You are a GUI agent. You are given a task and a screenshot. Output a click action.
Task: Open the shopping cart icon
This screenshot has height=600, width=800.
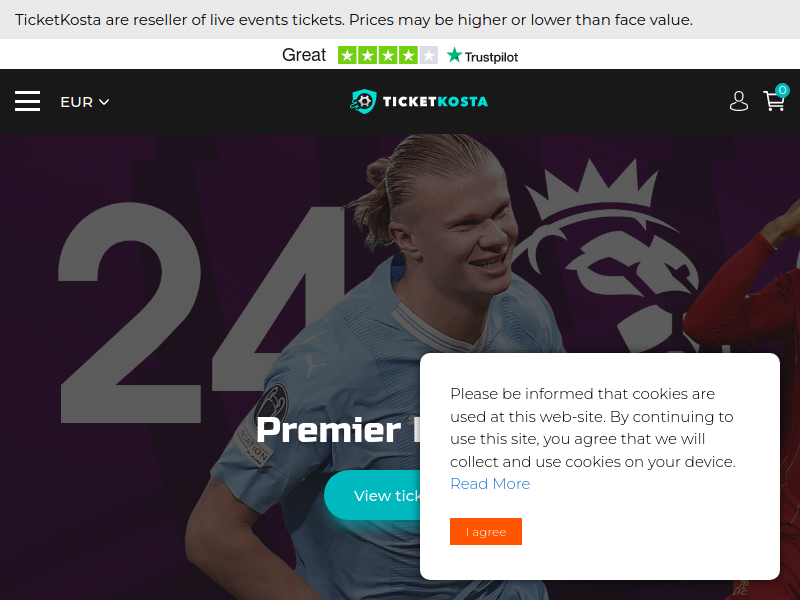[773, 101]
